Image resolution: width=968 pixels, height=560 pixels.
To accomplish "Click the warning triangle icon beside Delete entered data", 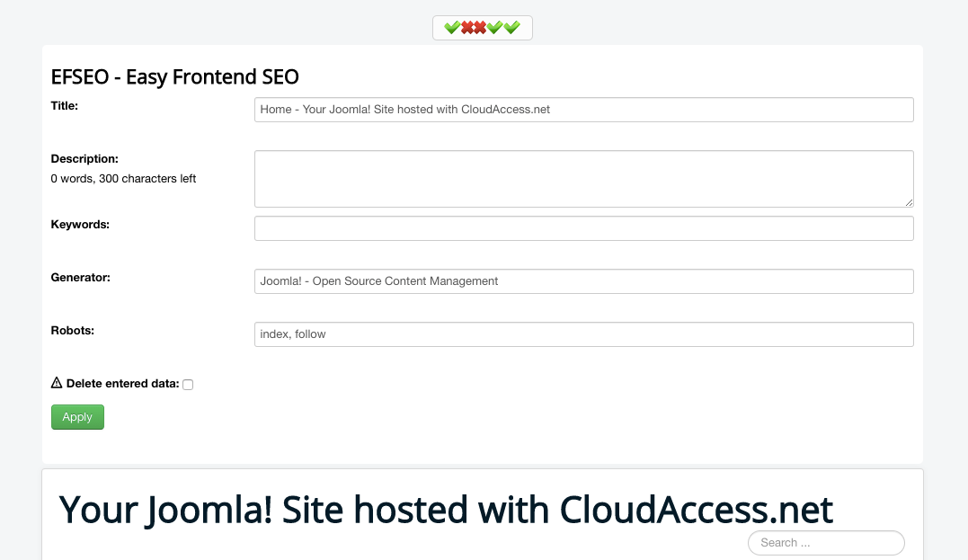I will click(57, 383).
